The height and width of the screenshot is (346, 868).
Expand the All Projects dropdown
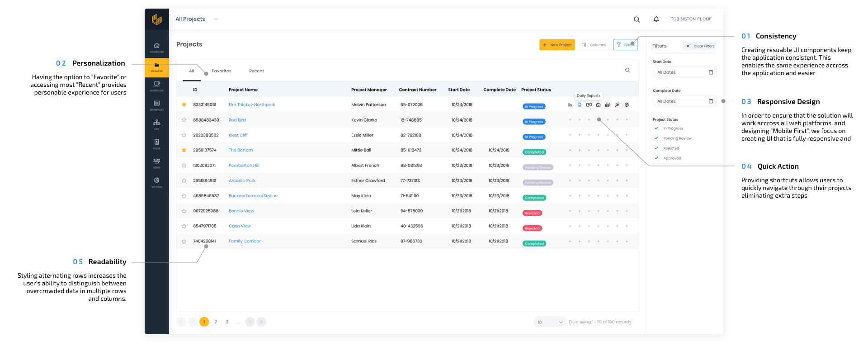click(x=197, y=19)
